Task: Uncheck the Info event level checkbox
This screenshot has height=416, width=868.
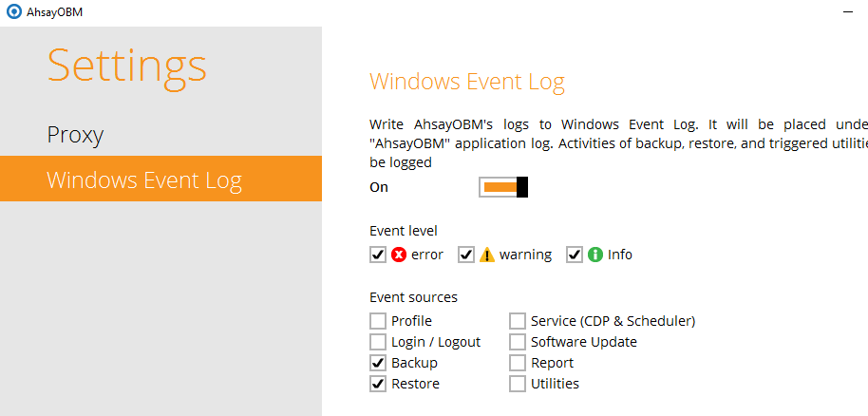Action: (x=575, y=255)
